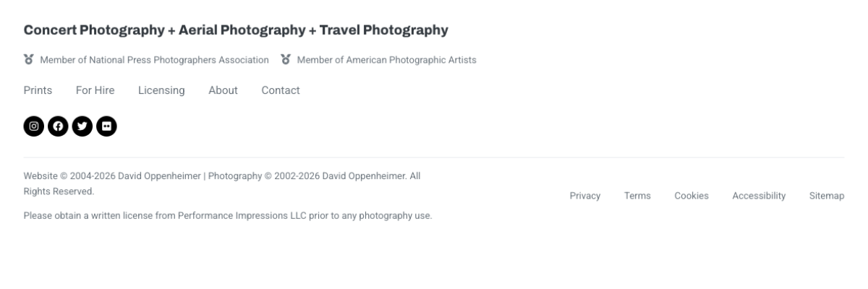868x289 pixels.
Task: Visit the Twitter profile icon
Action: [x=82, y=126]
